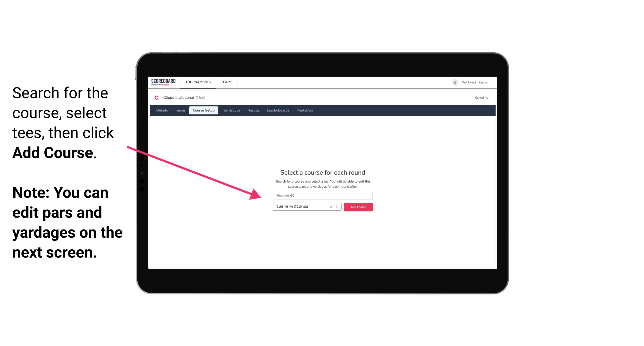Image resolution: width=644 pixels, height=346 pixels.
Task: Click the clear 'X' icon in tee dropdown
Action: point(331,207)
